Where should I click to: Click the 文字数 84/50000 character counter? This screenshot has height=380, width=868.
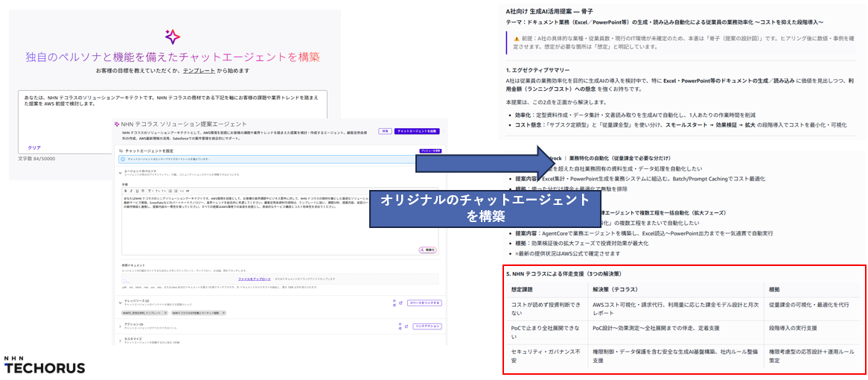(x=36, y=159)
